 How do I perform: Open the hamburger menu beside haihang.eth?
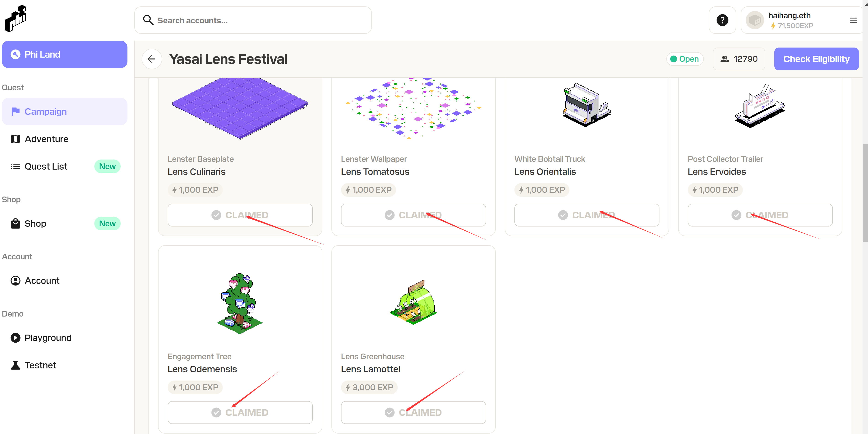pyautogui.click(x=853, y=20)
